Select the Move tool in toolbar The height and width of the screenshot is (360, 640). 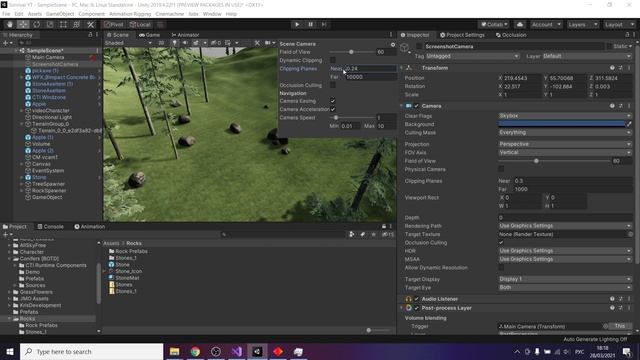coord(23,24)
